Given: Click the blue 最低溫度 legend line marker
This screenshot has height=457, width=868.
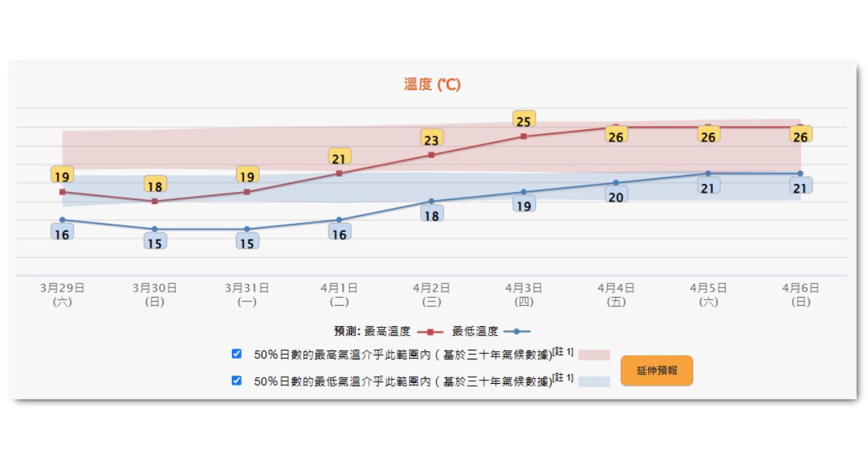Looking at the screenshot, I should click(x=517, y=332).
